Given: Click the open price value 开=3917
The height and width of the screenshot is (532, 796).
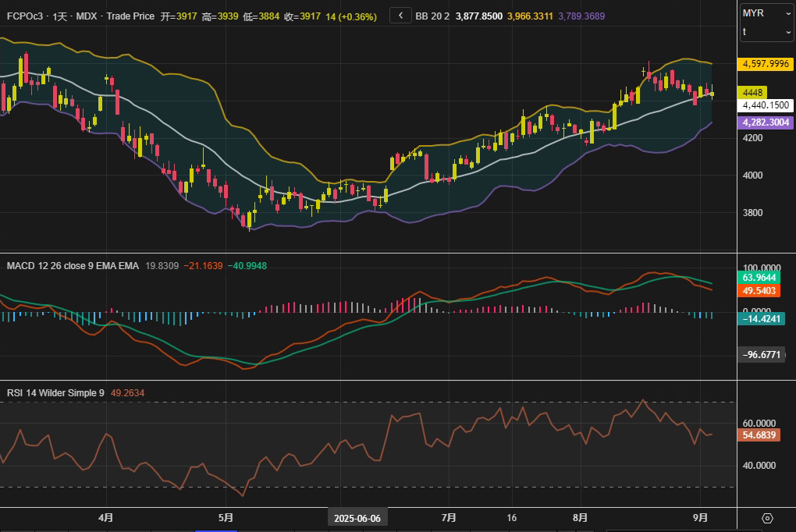Looking at the screenshot, I should (x=179, y=16).
